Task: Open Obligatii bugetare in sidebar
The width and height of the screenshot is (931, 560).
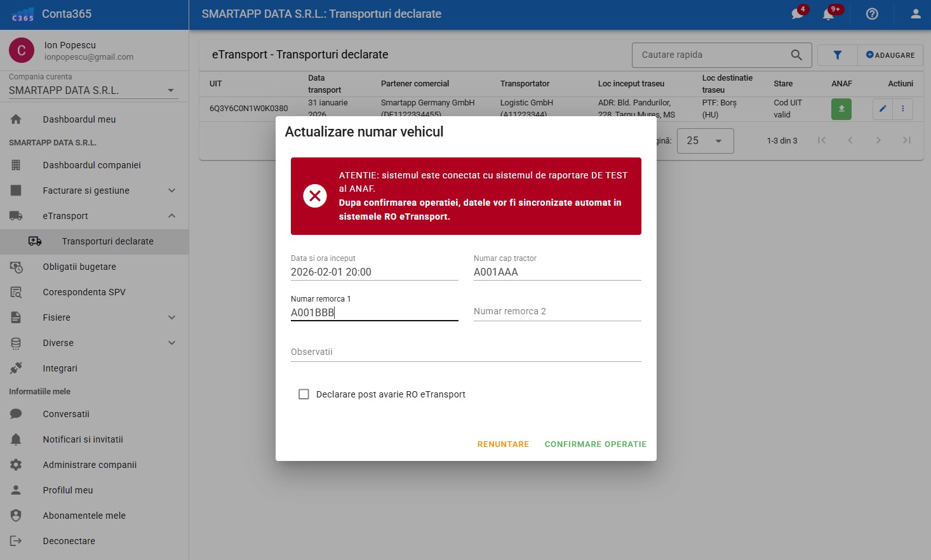Action: coord(79,267)
